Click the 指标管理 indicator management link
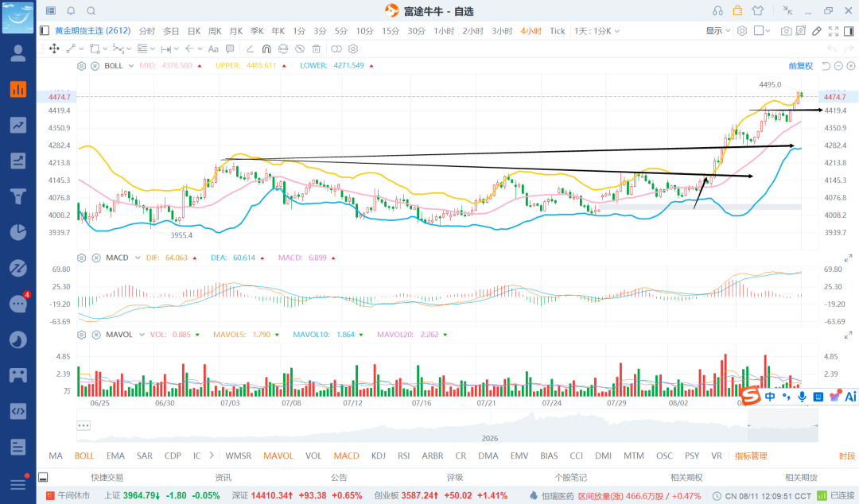Viewport: 859px width, 504px height. (751, 456)
